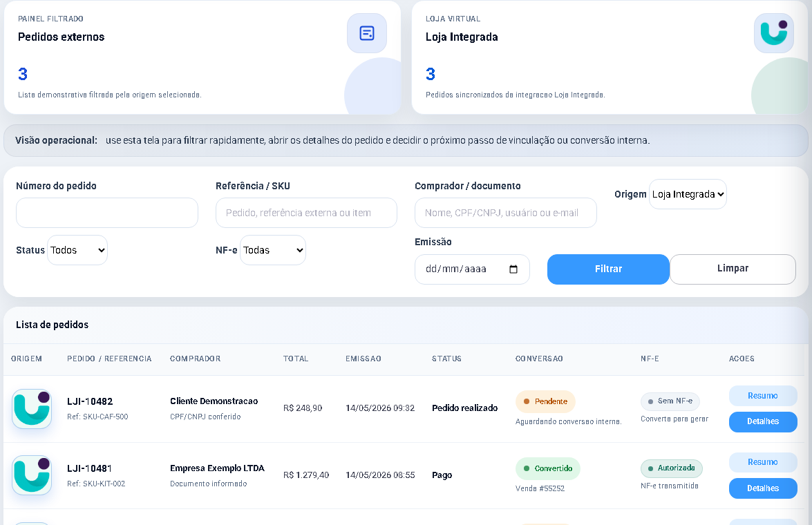Open the Origem dropdown

[688, 194]
